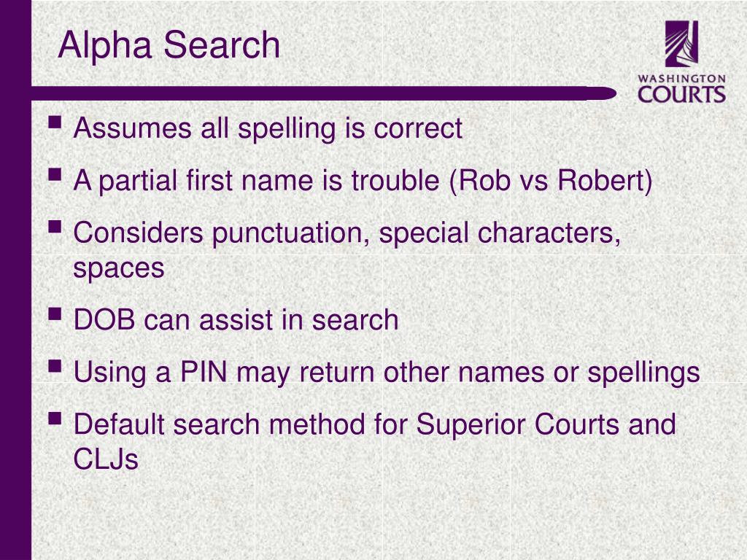Click the WASHINGTON COURTS logo text
The height and width of the screenshot is (560, 747).
[681, 89]
